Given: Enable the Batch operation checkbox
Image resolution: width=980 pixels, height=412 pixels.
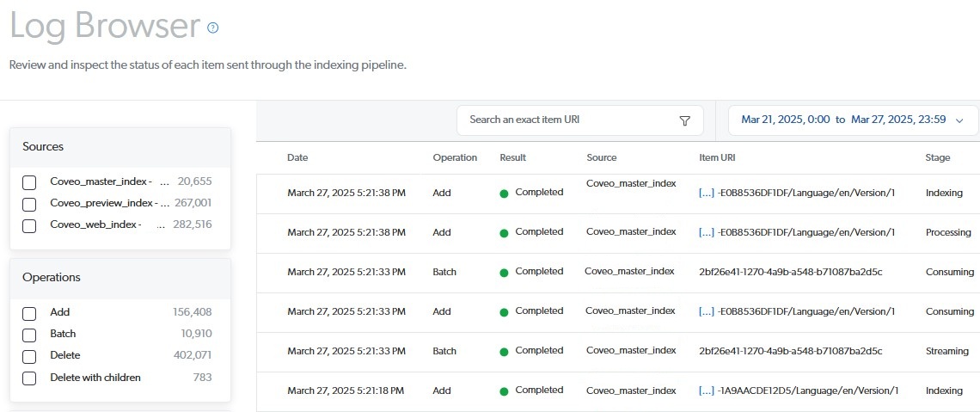Looking at the screenshot, I should 28,335.
